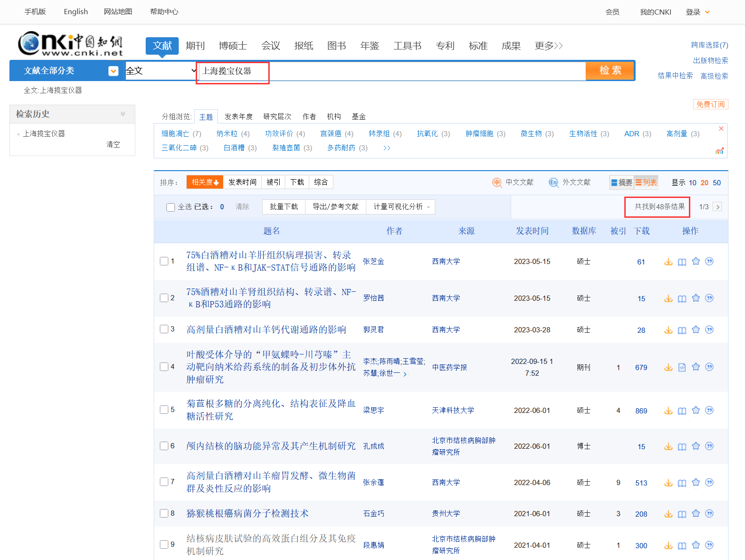Image resolution: width=745 pixels, height=560 pixels.
Task: Collapse the 检索历史 panel
Action: [123, 114]
